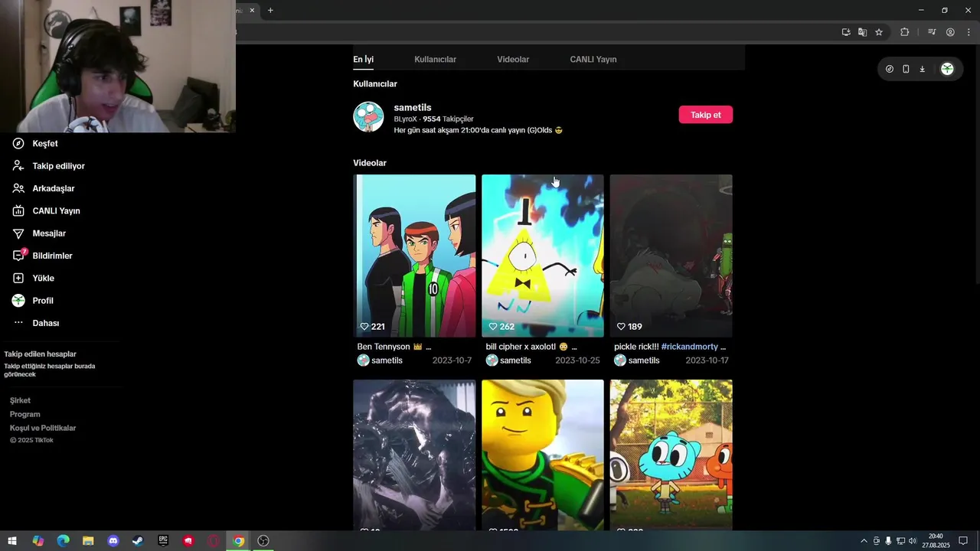Close the current browser tab
This screenshot has width=980, height=551.
(x=252, y=10)
